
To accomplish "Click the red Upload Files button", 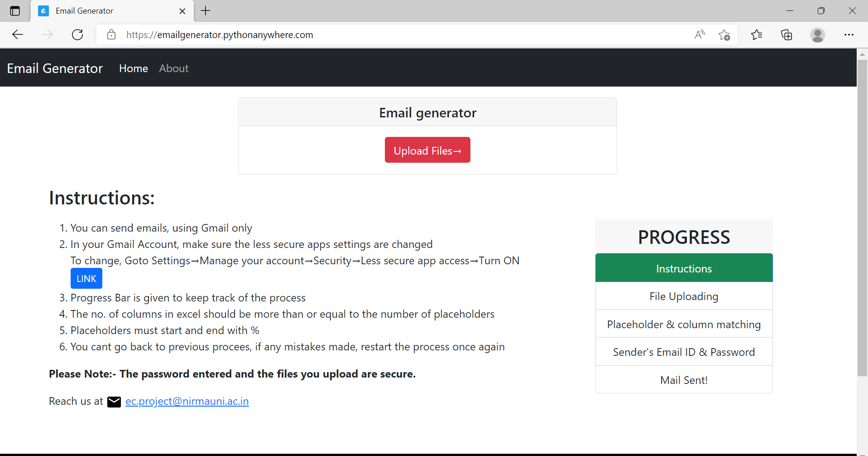I will (427, 150).
